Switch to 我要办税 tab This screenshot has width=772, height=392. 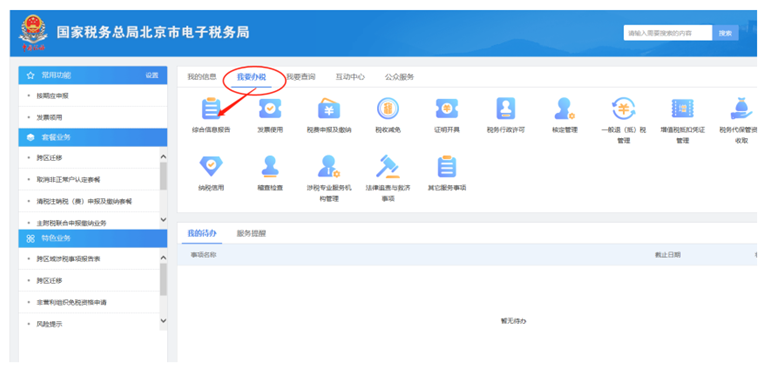[251, 77]
